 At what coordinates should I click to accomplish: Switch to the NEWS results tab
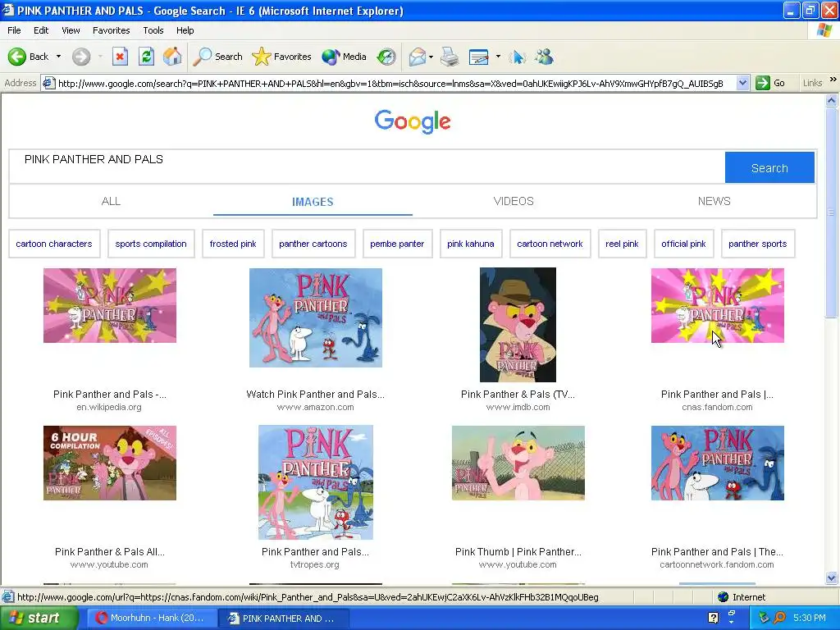714,201
